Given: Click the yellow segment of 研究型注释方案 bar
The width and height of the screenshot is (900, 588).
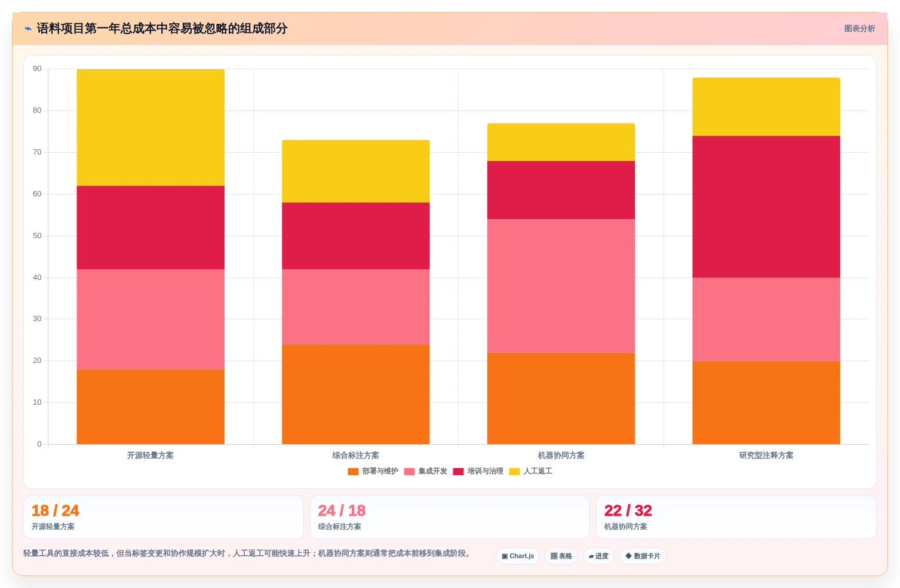Looking at the screenshot, I should click(766, 107).
